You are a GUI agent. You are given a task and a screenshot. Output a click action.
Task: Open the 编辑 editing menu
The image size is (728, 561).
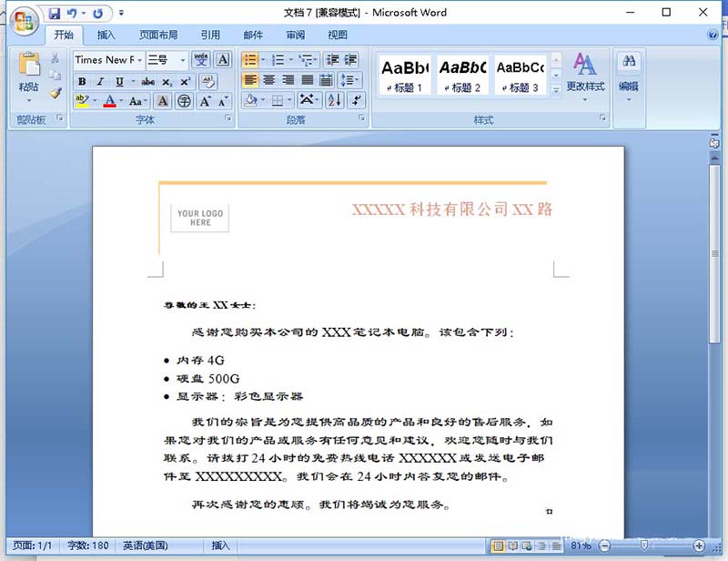629,76
